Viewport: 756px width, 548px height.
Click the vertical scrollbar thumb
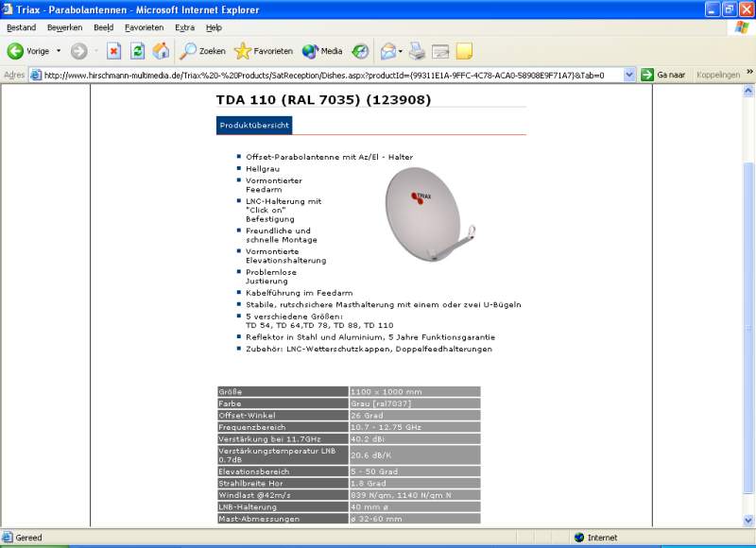pyautogui.click(x=748, y=328)
